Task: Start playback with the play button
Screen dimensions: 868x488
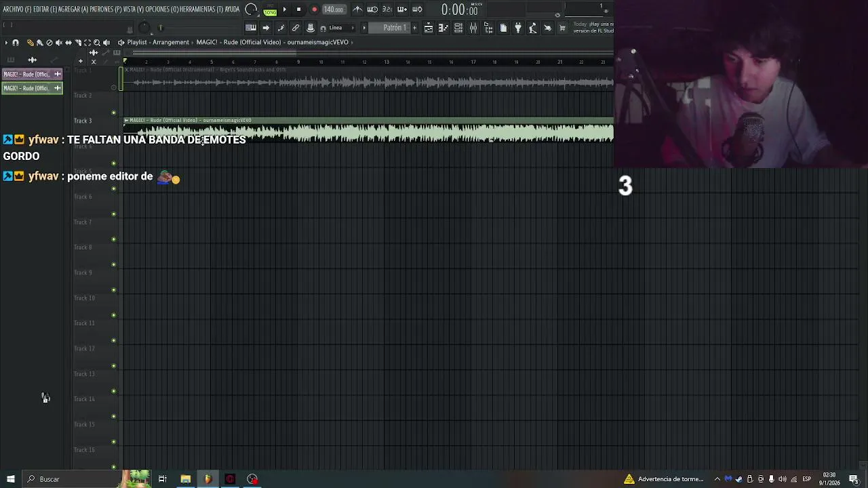Action: click(x=284, y=9)
